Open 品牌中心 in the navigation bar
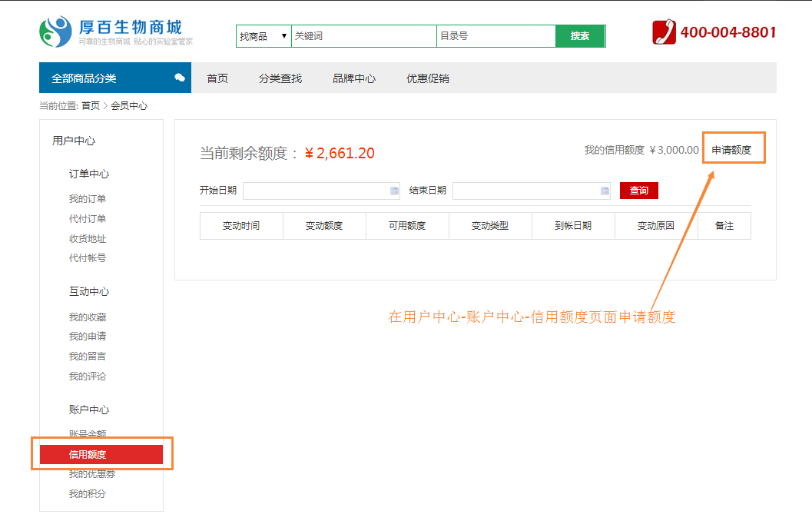This screenshot has height=521, width=812. pos(354,78)
